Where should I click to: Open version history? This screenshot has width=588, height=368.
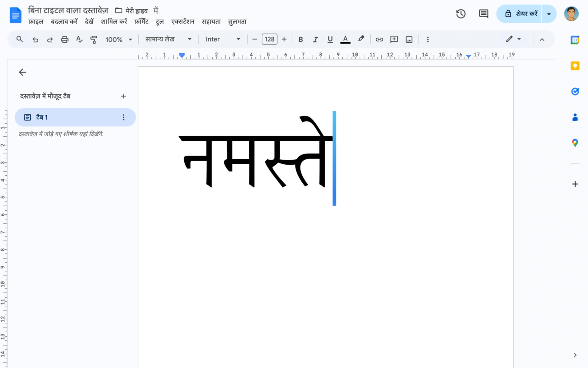pyautogui.click(x=461, y=14)
